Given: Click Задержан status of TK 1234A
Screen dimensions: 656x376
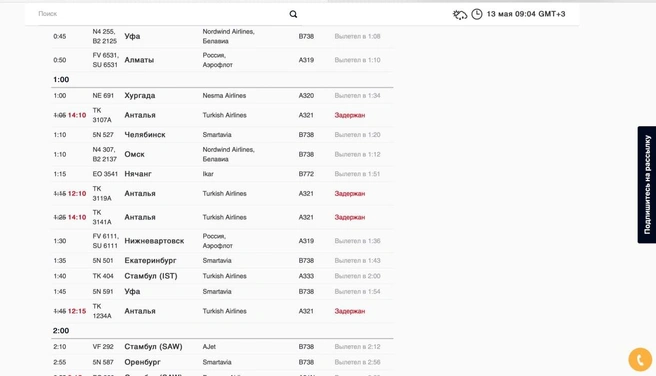Looking at the screenshot, I should [x=350, y=311].
